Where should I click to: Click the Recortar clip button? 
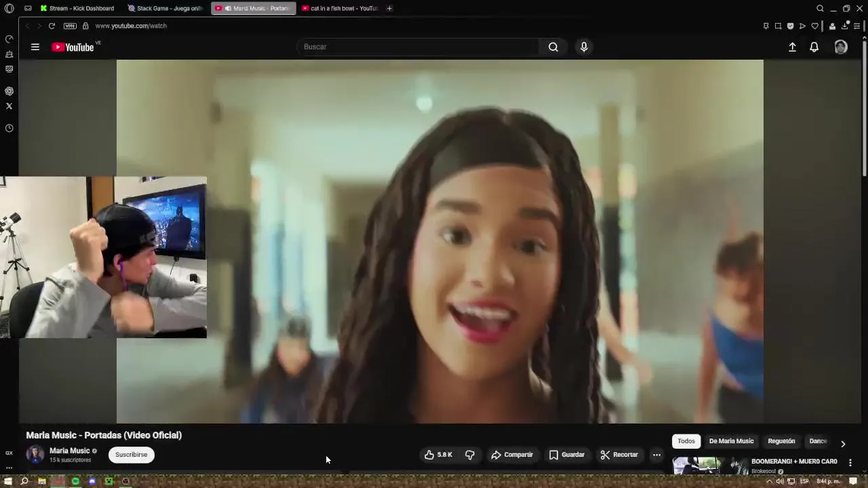pyautogui.click(x=619, y=455)
